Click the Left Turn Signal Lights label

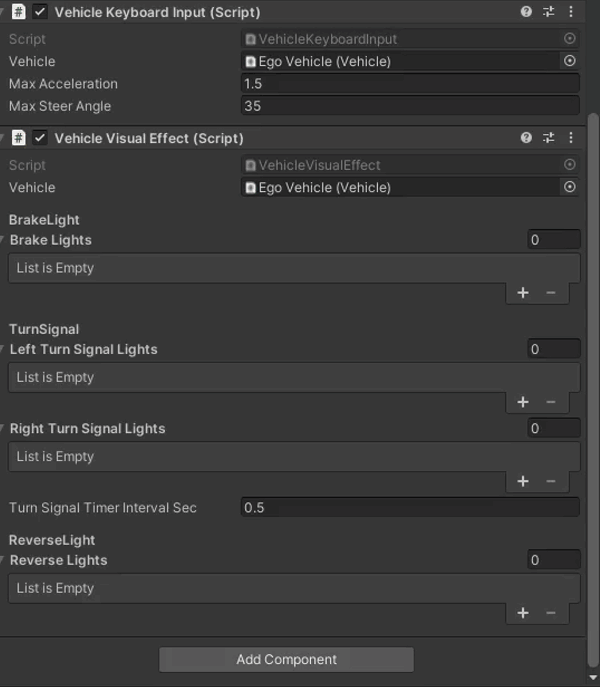click(x=83, y=350)
